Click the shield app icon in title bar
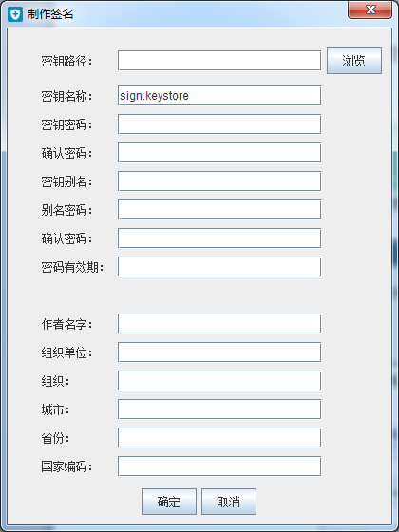Image resolution: width=399 pixels, height=532 pixels. point(15,14)
